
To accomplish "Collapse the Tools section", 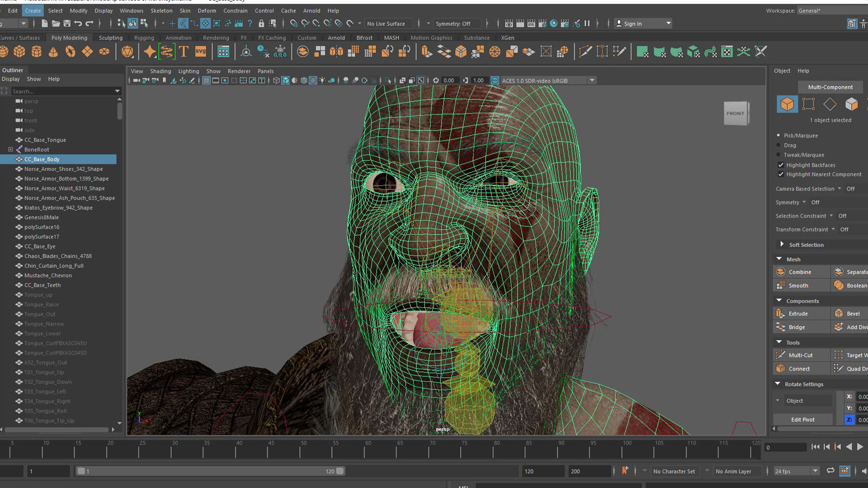I will [x=779, y=342].
